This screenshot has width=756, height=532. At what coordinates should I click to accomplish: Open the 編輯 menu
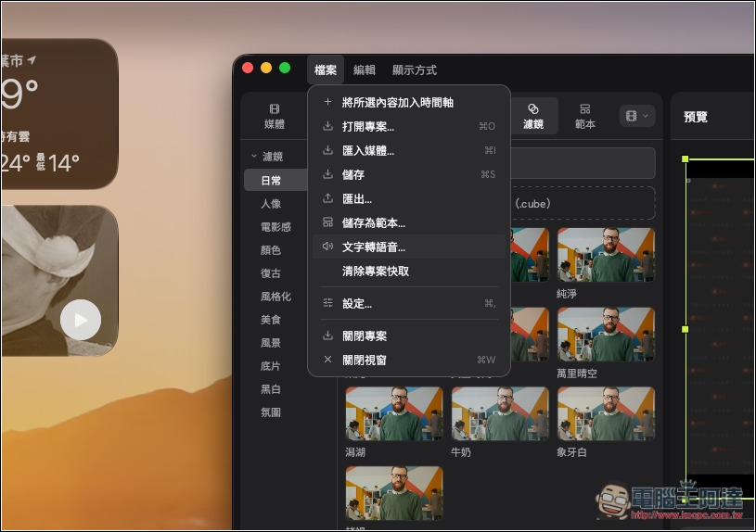pyautogui.click(x=364, y=70)
